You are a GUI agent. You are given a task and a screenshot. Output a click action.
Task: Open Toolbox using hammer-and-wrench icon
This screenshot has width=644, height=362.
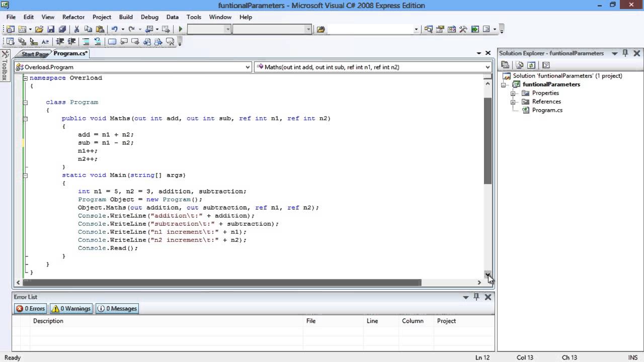coord(463,29)
